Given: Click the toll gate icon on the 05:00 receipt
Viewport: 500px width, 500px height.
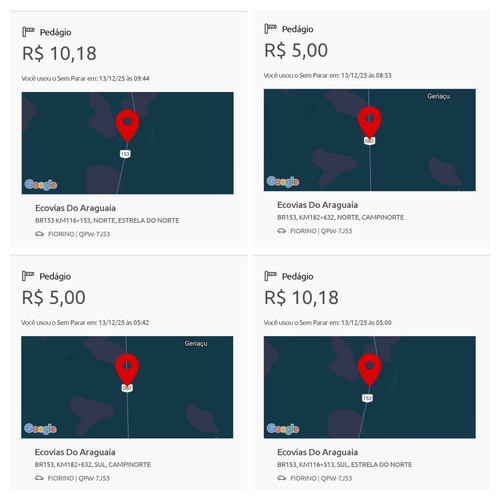Looking at the screenshot, I should pyautogui.click(x=270, y=276).
